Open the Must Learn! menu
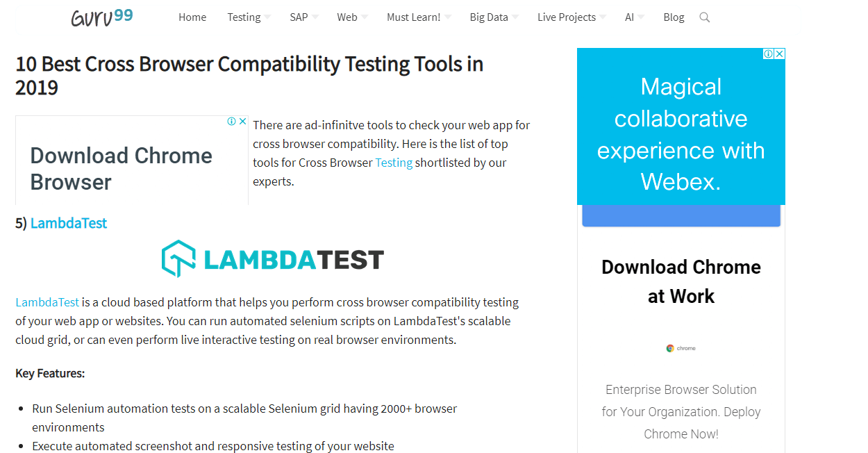 [418, 17]
